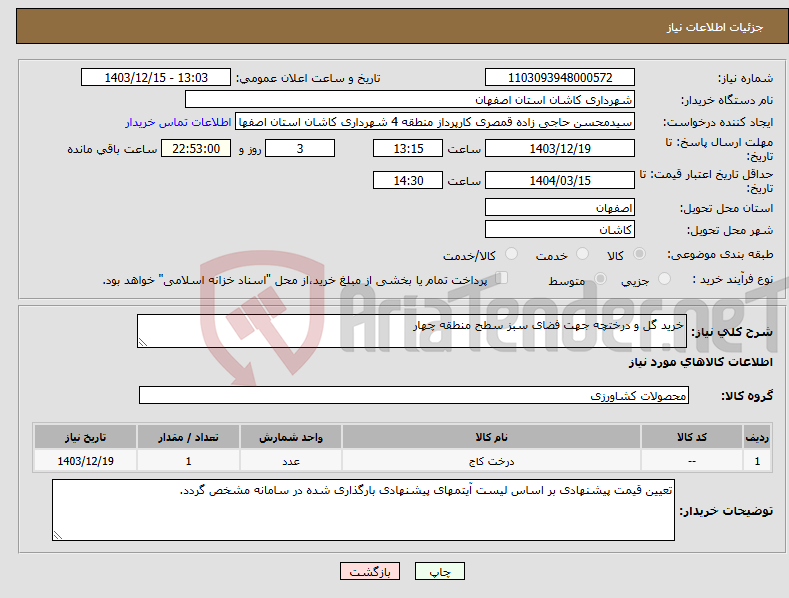Click the remaining time 22:53:00 field

coord(196,148)
